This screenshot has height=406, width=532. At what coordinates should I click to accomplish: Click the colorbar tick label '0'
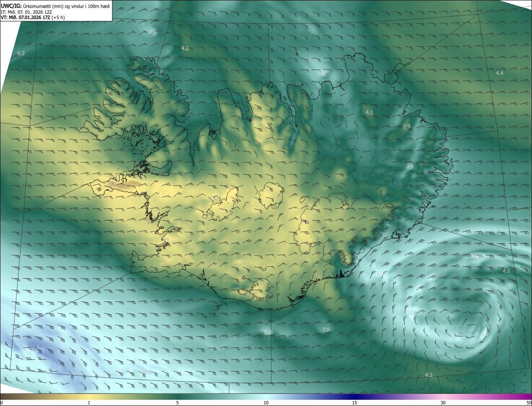(2, 403)
